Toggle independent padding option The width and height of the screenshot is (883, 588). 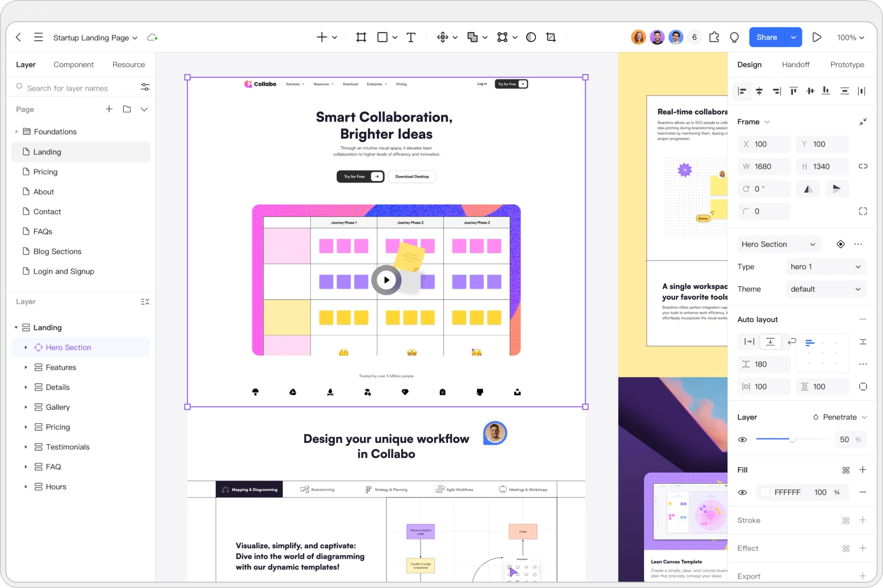tap(863, 386)
